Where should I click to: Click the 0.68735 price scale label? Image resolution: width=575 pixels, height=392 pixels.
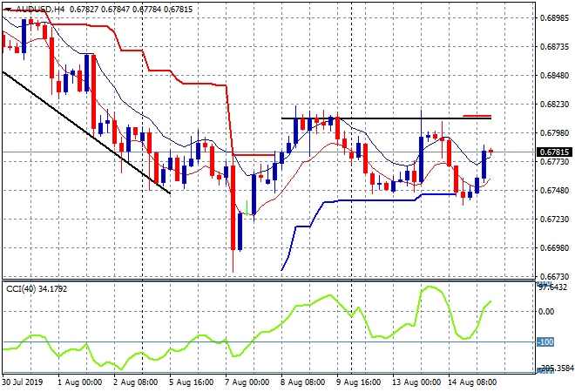(554, 46)
